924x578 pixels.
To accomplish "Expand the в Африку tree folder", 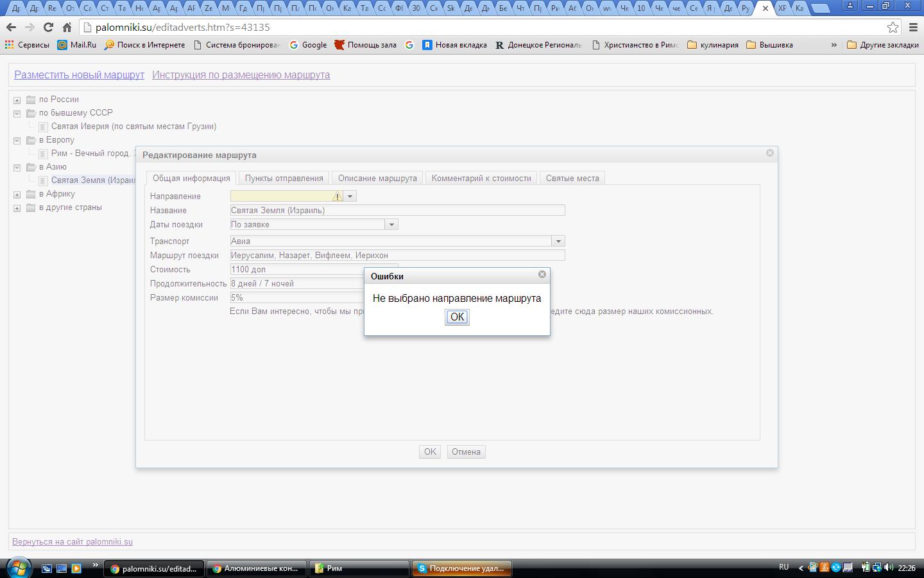I will pos(17,195).
